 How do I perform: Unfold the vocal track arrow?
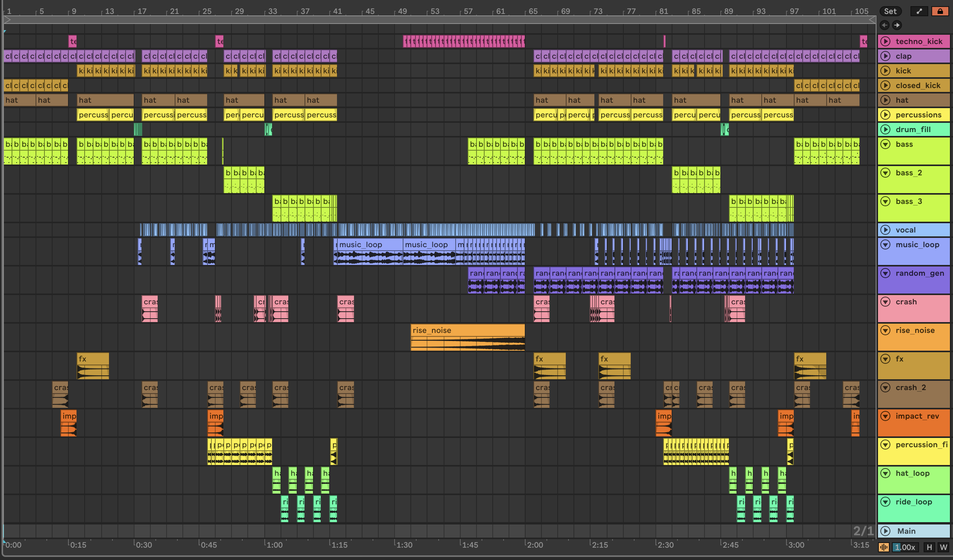pos(885,230)
